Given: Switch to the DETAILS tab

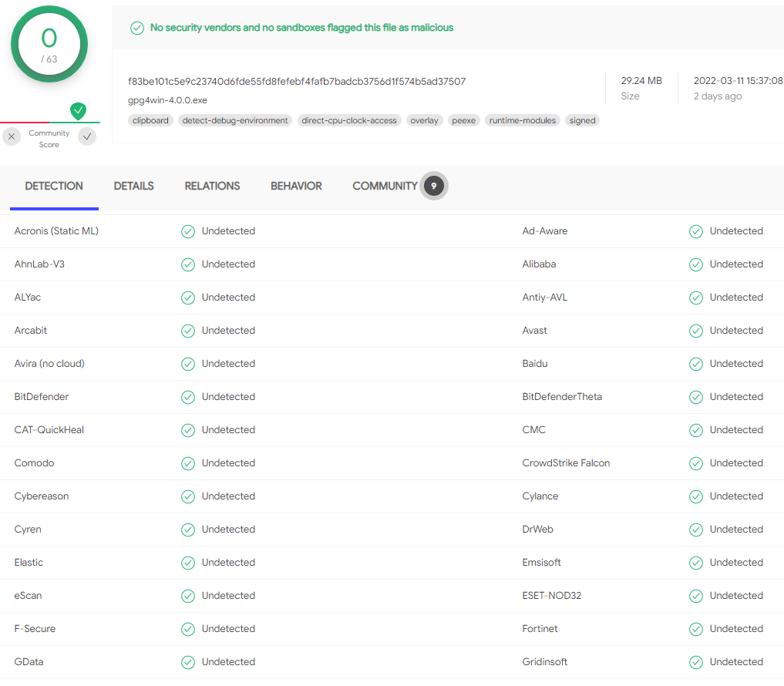Looking at the screenshot, I should click(x=133, y=186).
